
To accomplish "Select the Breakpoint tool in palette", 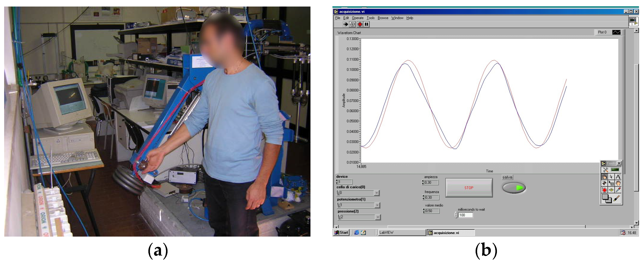I will [604, 190].
